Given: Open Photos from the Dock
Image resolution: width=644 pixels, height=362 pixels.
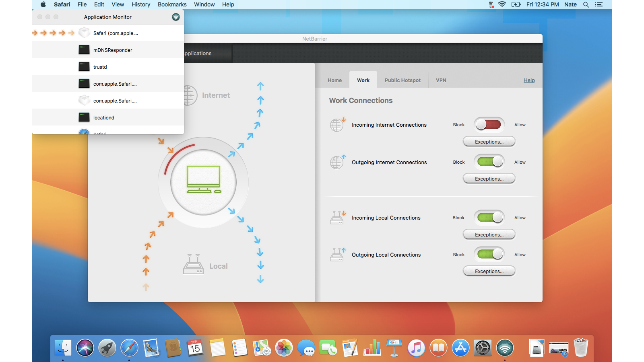Looking at the screenshot, I should point(284,348).
